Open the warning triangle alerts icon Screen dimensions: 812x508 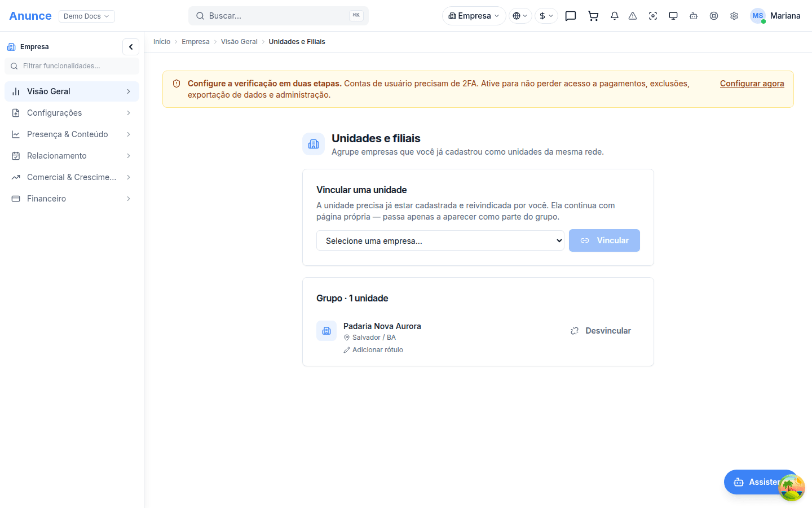tap(633, 16)
